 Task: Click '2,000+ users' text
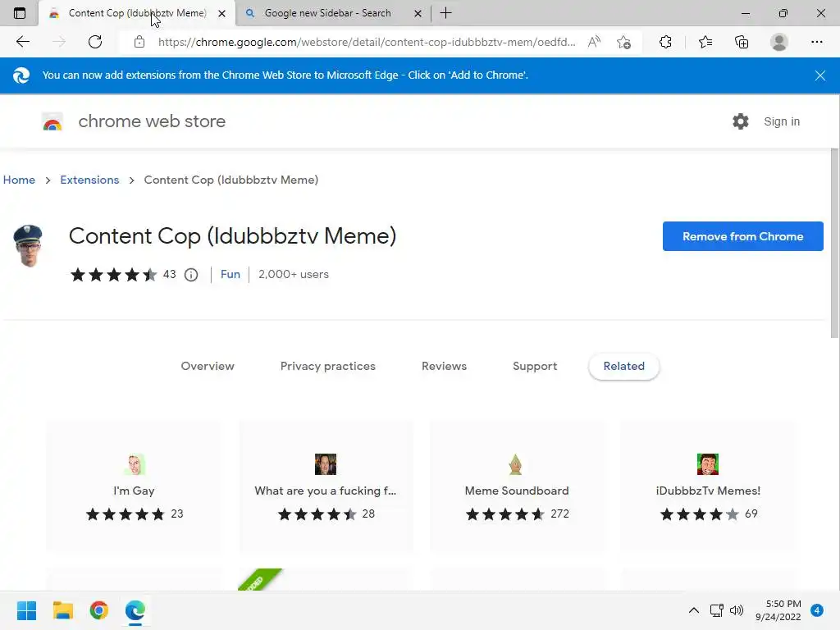[294, 274]
